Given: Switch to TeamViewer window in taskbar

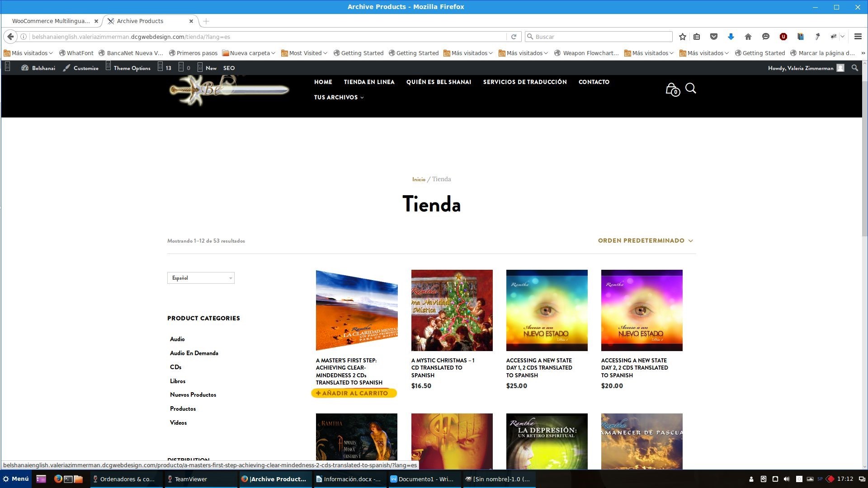Looking at the screenshot, I should tap(200, 479).
